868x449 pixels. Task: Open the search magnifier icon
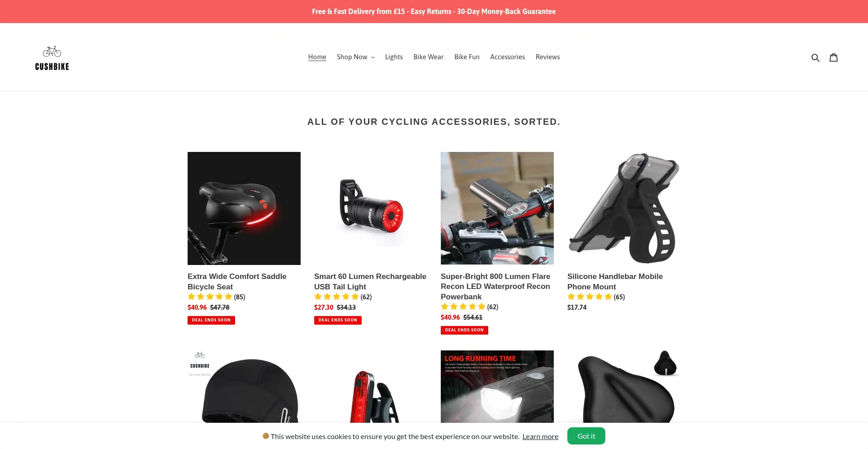[x=815, y=57]
